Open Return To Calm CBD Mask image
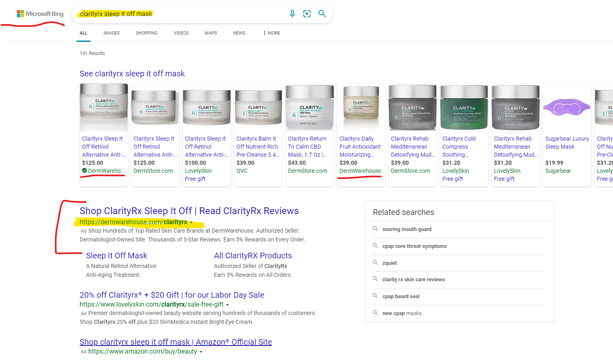 [310, 107]
